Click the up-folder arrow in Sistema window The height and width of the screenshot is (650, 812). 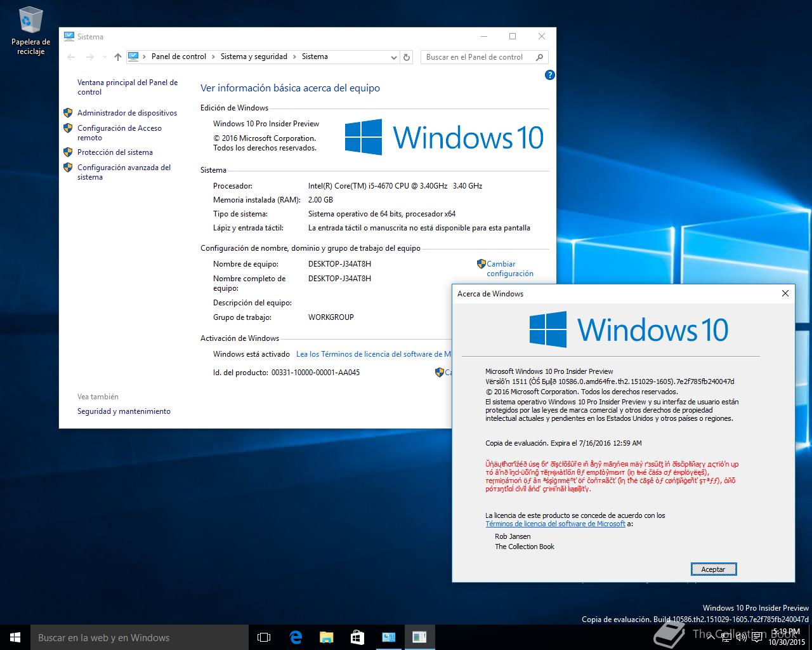point(118,57)
